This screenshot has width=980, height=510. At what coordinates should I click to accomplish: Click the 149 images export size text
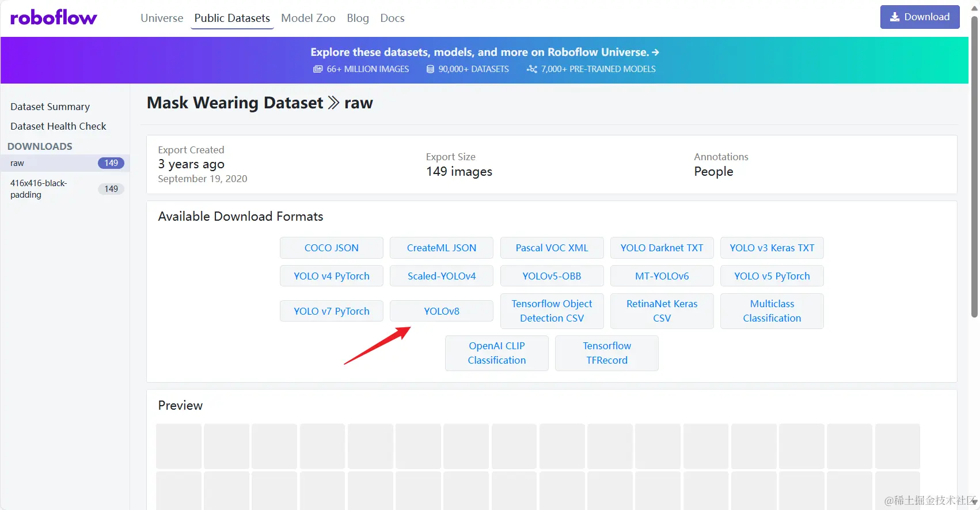pos(459,172)
